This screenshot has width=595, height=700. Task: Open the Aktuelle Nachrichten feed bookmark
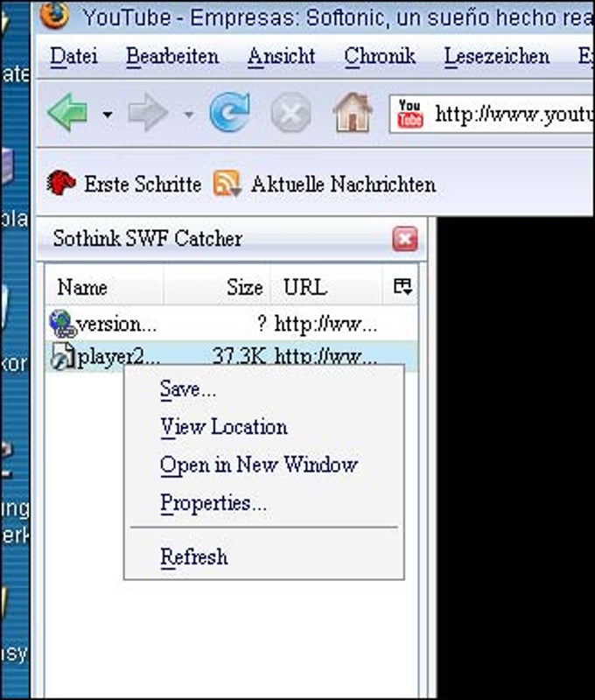coord(325,185)
